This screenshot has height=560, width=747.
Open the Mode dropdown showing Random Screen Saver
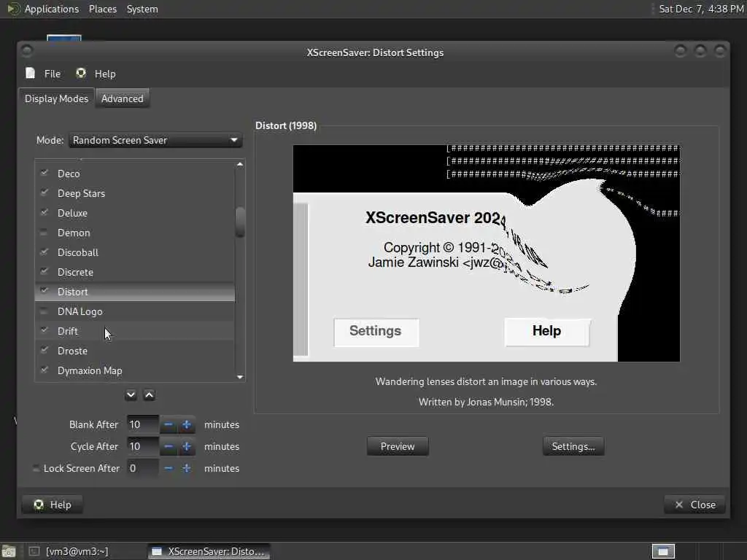155,140
